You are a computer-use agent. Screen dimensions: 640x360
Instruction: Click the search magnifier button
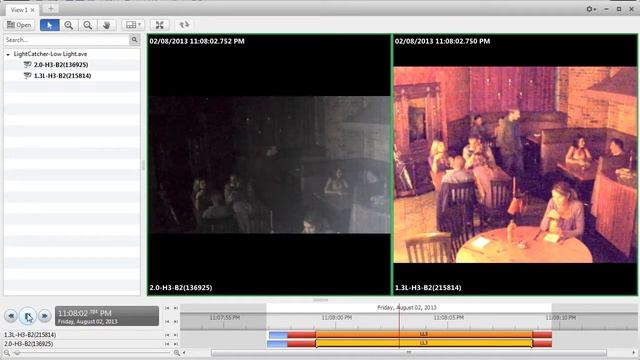[x=134, y=40]
